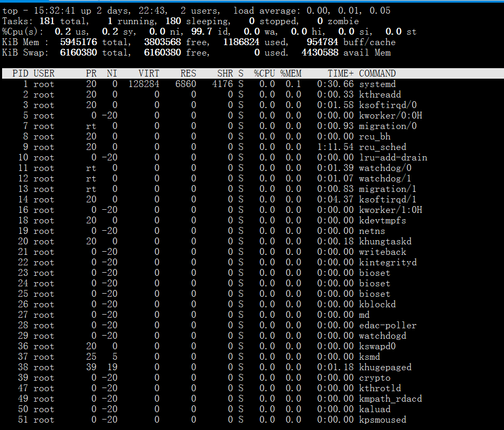Viewport: 504px width, 430px height.
Task: Click the 3803568 free memory value
Action: point(162,42)
